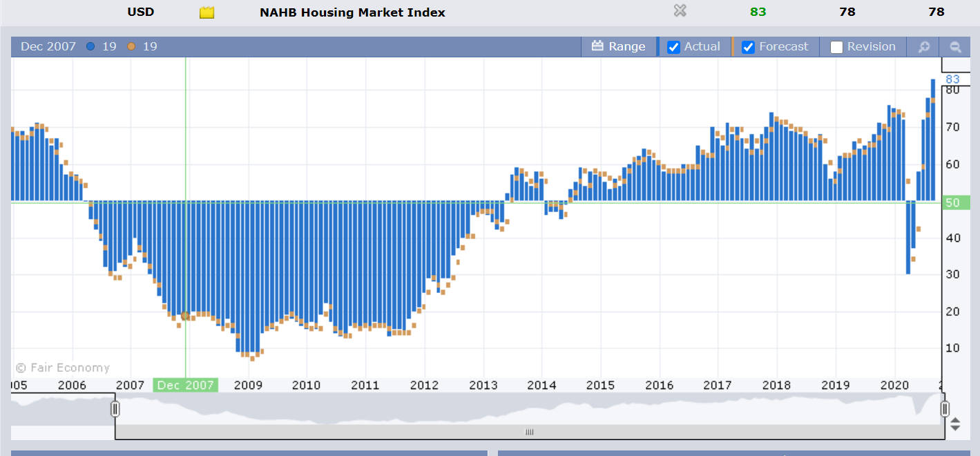Click the right range slider handle
The width and height of the screenshot is (980, 456).
coord(945,409)
